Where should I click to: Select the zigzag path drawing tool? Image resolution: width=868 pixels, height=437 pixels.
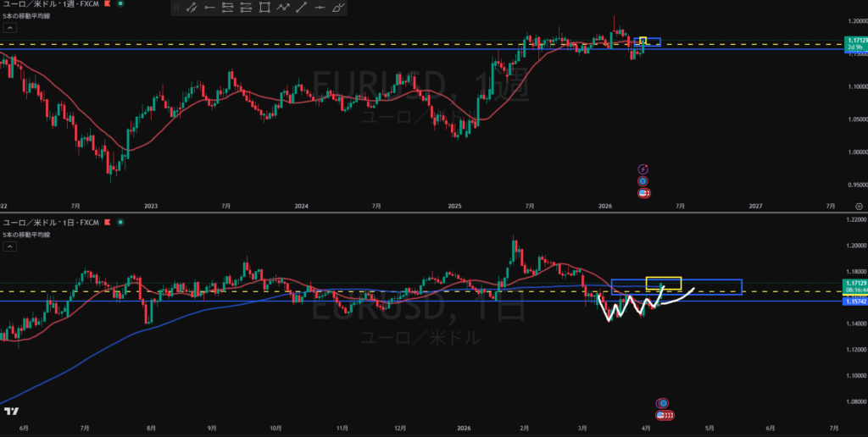pos(283,8)
